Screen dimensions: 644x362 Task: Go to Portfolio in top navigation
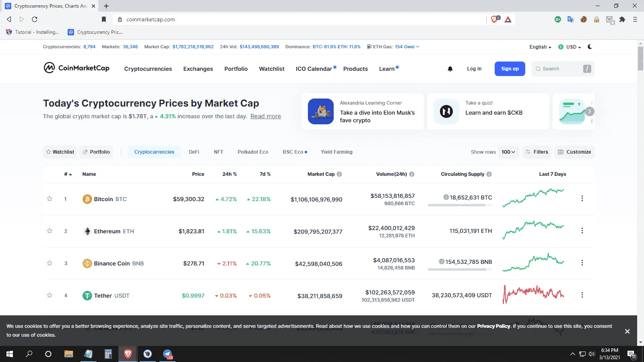236,69
